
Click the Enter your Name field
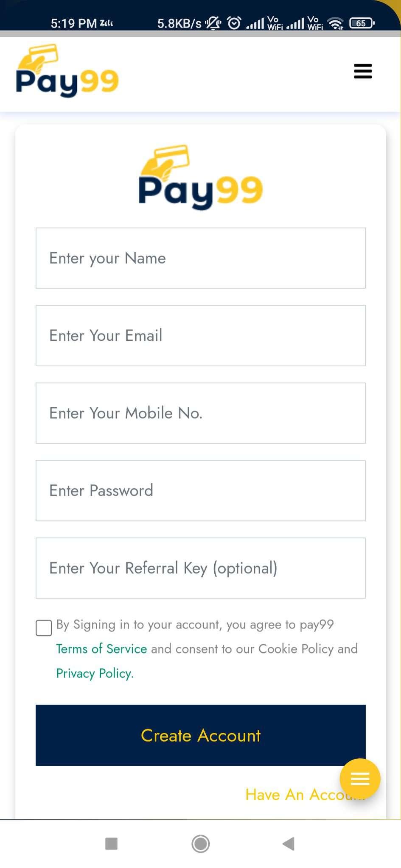[x=200, y=258]
